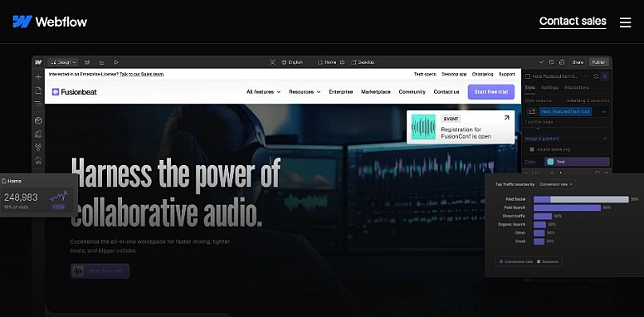The height and width of the screenshot is (317, 644).
Task: Follow the Talk to our Sales team link
Action: pyautogui.click(x=142, y=75)
